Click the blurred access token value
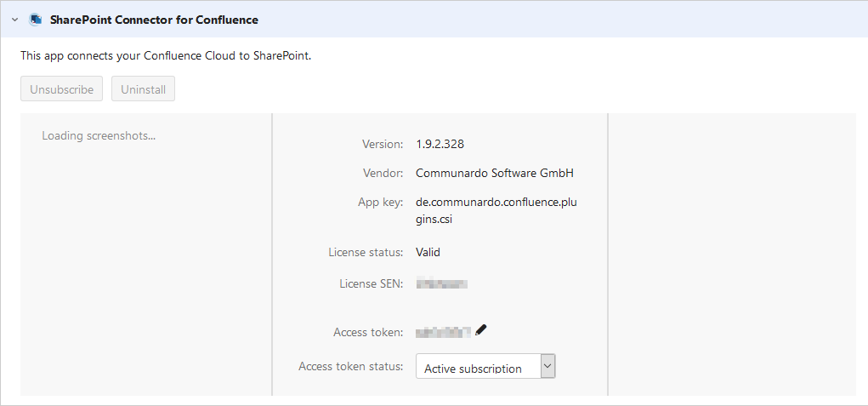The image size is (868, 406). click(443, 332)
